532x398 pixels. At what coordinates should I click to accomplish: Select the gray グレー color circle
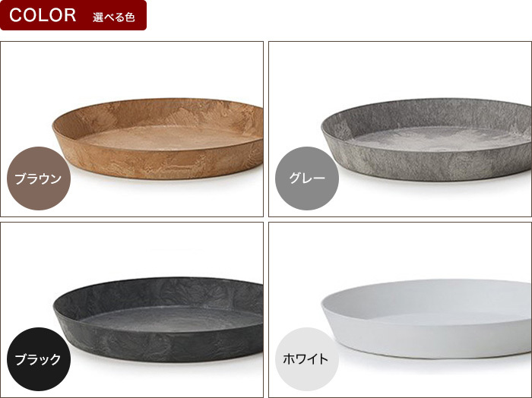click(x=307, y=178)
